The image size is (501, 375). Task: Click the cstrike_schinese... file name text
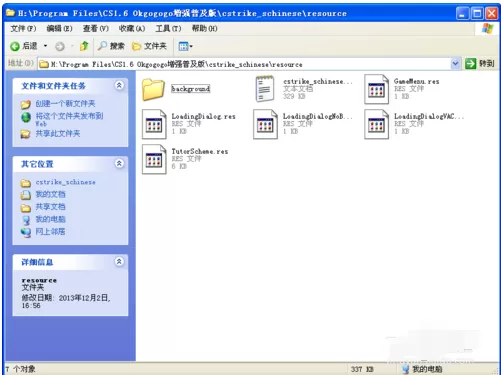[x=318, y=81]
